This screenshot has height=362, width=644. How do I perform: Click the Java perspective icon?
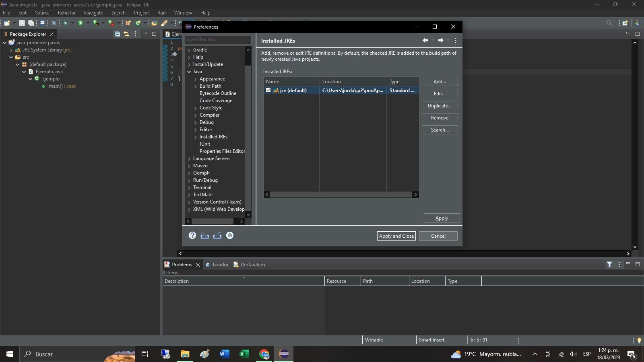pyautogui.click(x=637, y=23)
